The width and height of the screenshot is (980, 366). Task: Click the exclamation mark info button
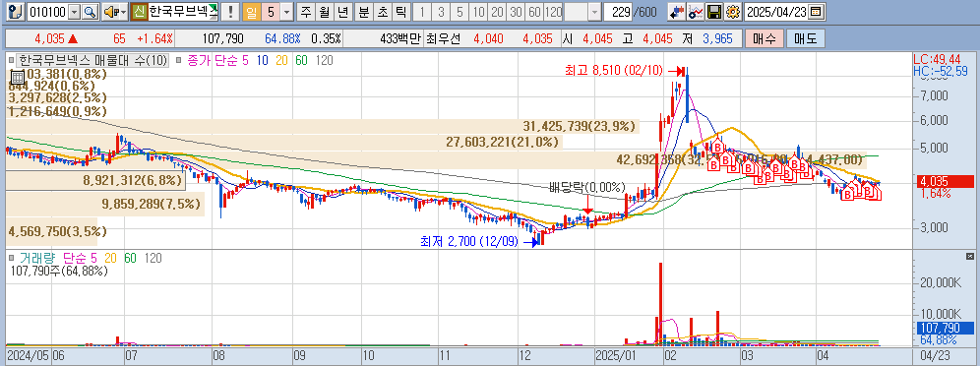pos(231,11)
